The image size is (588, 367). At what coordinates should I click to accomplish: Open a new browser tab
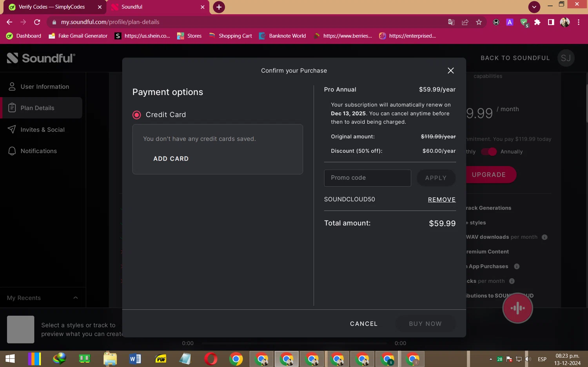(x=219, y=7)
